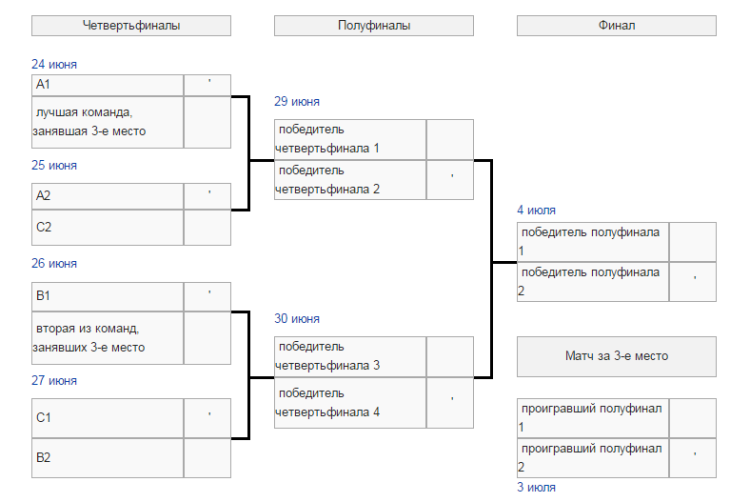
Task: Select the "победитель четвертьфинала 1" cell
Action: pyautogui.click(x=350, y=139)
